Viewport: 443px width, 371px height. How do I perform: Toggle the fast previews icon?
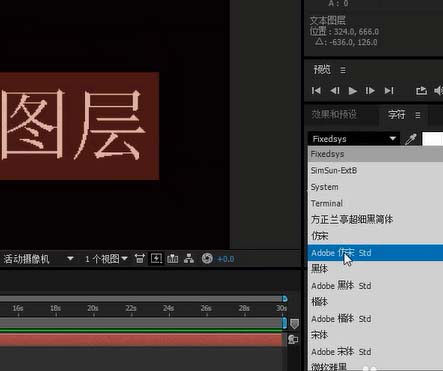156,259
